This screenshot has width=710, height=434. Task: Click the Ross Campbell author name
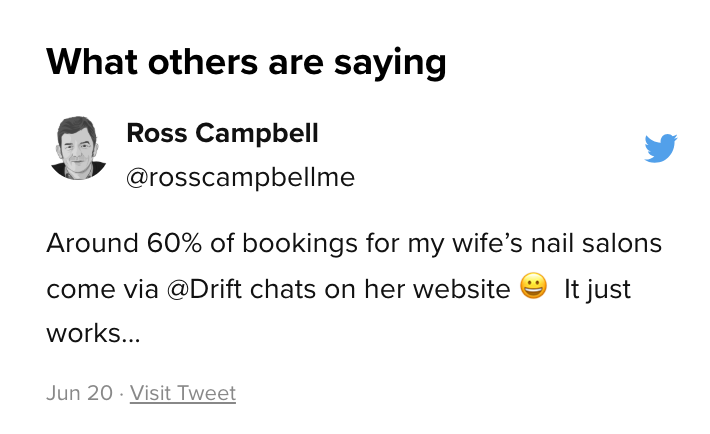tap(222, 133)
